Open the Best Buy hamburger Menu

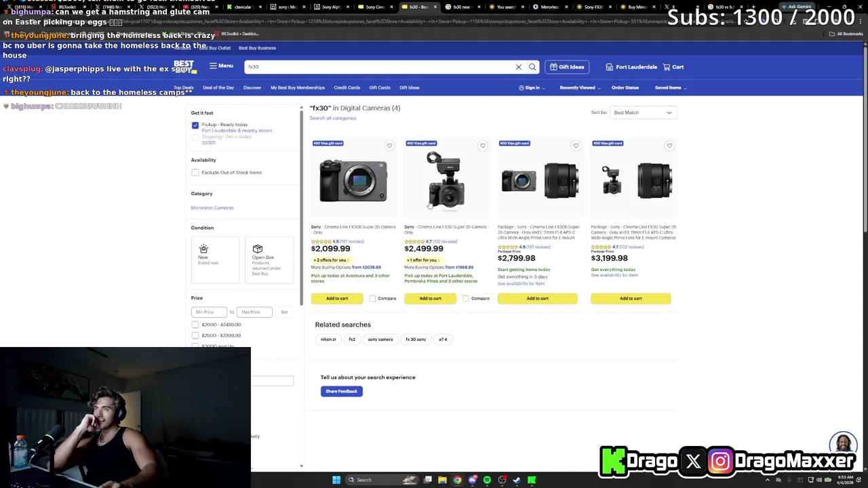click(221, 66)
